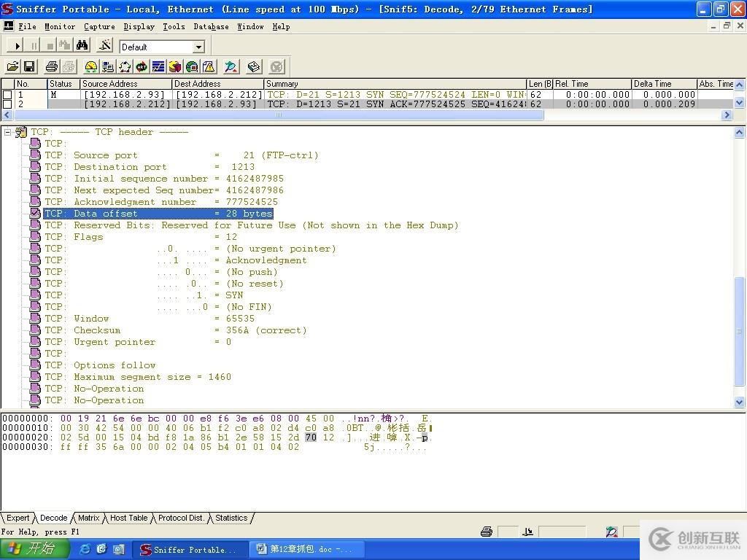Uncheck the TCP Data offset row checkbox
This screenshot has height=560, width=747.
[x=35, y=214]
